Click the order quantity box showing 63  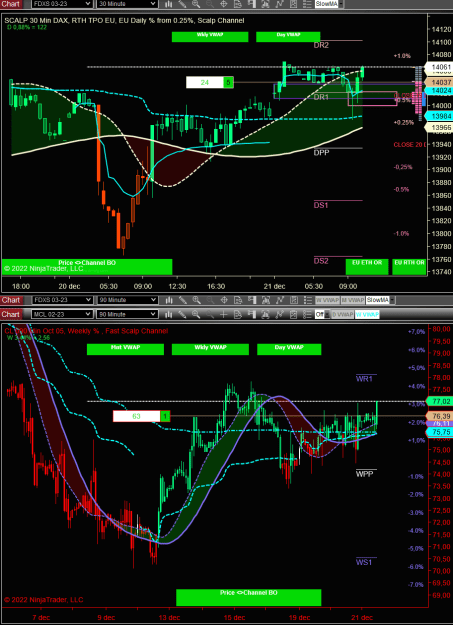[x=136, y=416]
